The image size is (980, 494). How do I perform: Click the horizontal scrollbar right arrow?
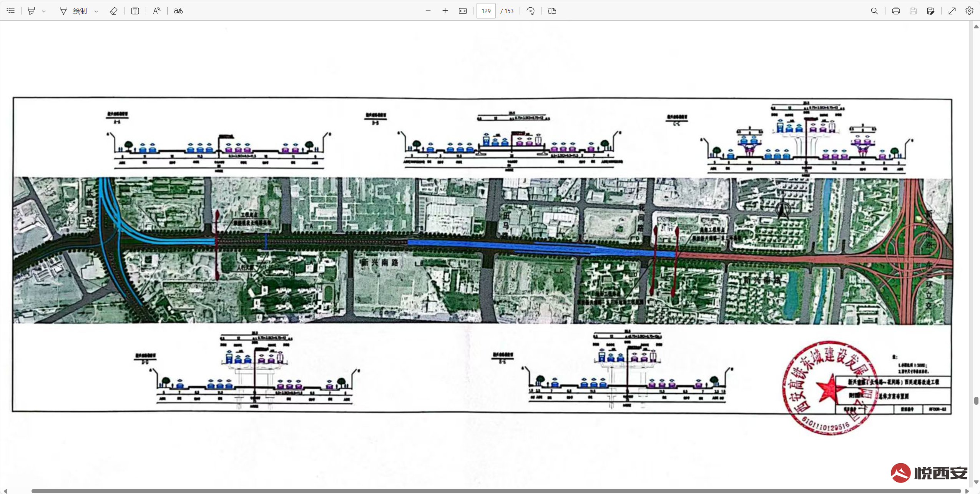967,491
